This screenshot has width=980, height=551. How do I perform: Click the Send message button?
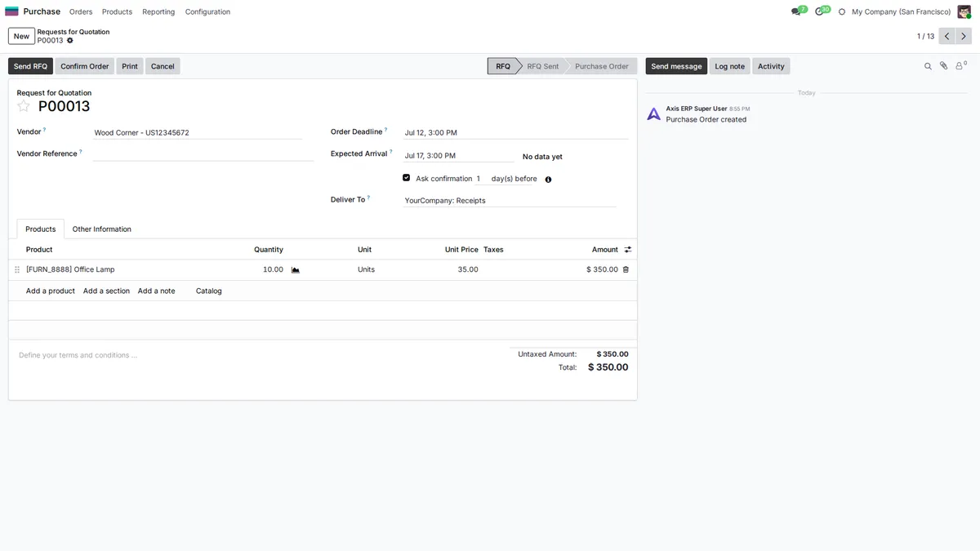676,66
